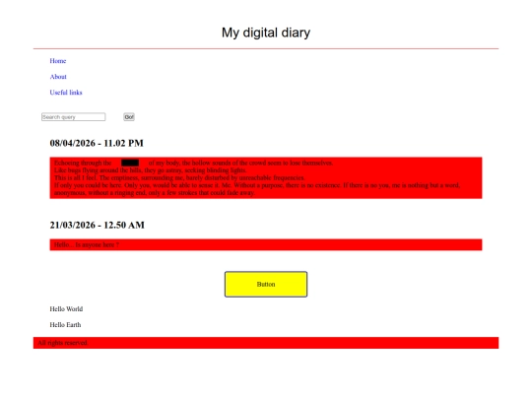Click the All rights reserved footer text

pos(63,343)
